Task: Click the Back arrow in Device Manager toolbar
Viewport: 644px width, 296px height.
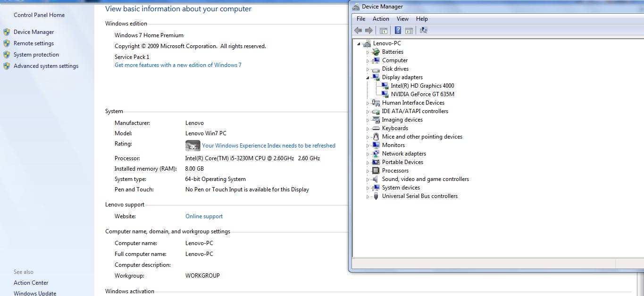Action: point(358,30)
